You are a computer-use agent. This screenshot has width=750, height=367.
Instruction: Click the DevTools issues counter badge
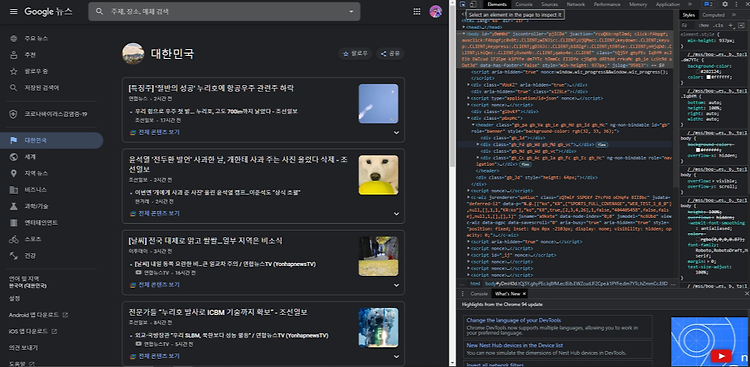click(x=709, y=4)
